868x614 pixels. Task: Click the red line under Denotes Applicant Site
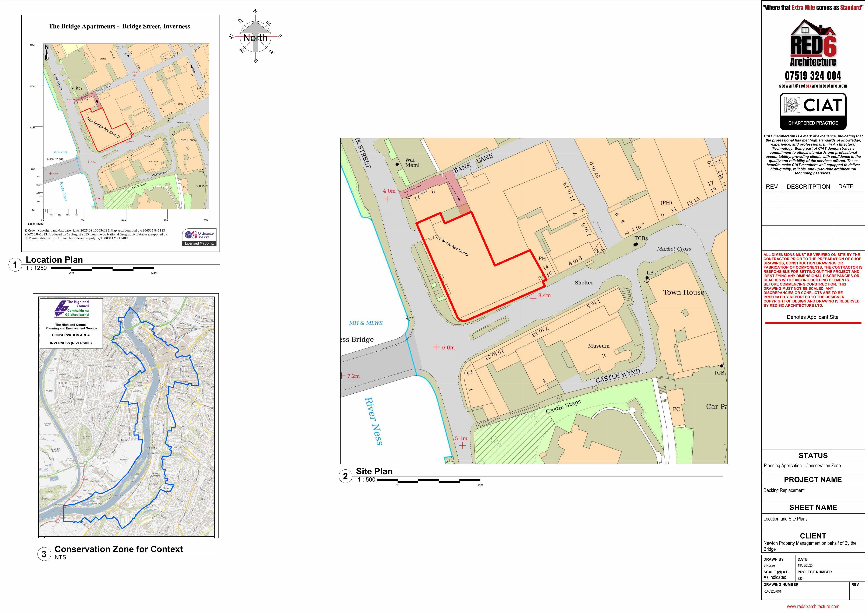coord(813,323)
